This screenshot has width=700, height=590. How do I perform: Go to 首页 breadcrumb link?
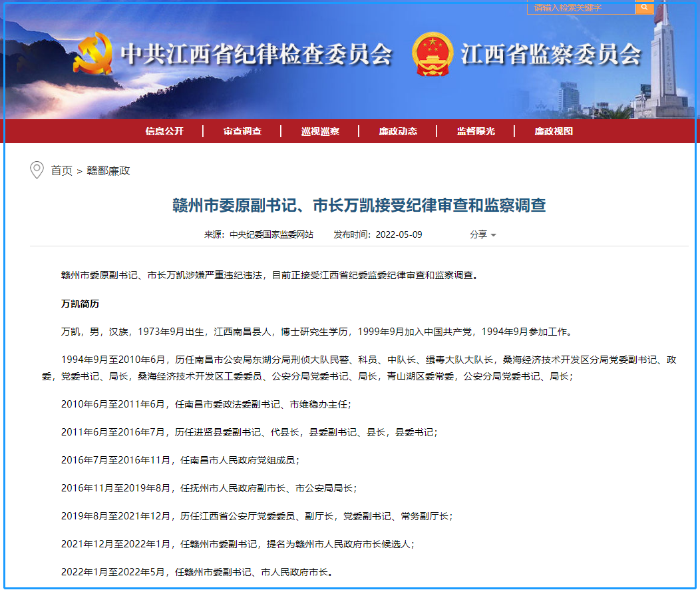(62, 170)
